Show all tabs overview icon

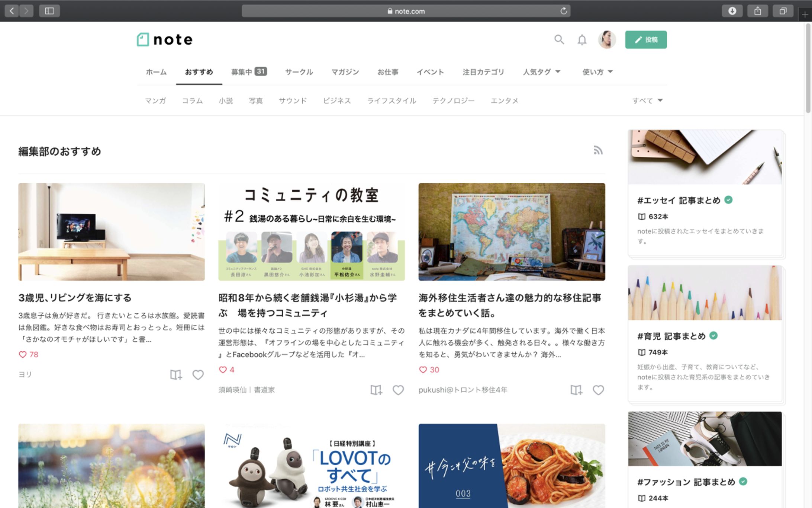[783, 11]
